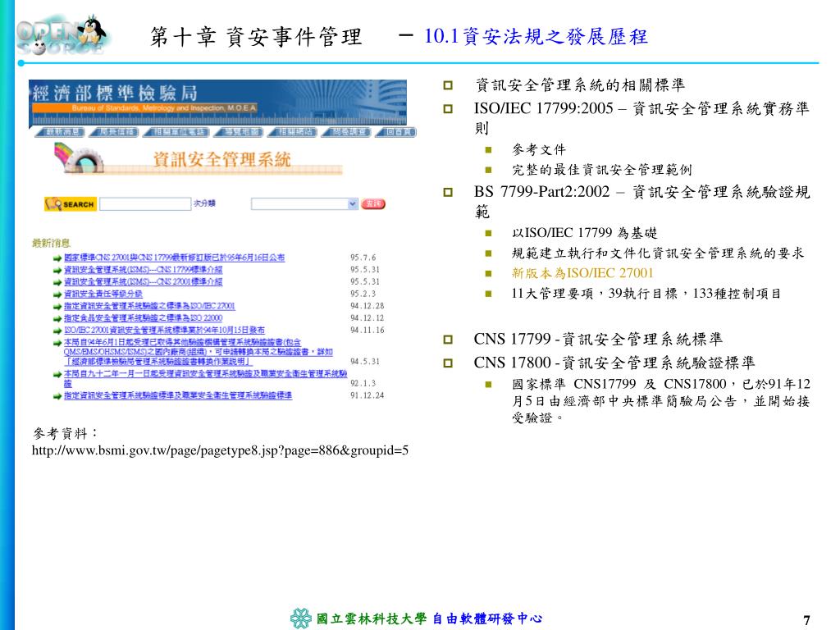Click the Open Source penguin logo
Screen dimensions: 840x630
point(63,34)
